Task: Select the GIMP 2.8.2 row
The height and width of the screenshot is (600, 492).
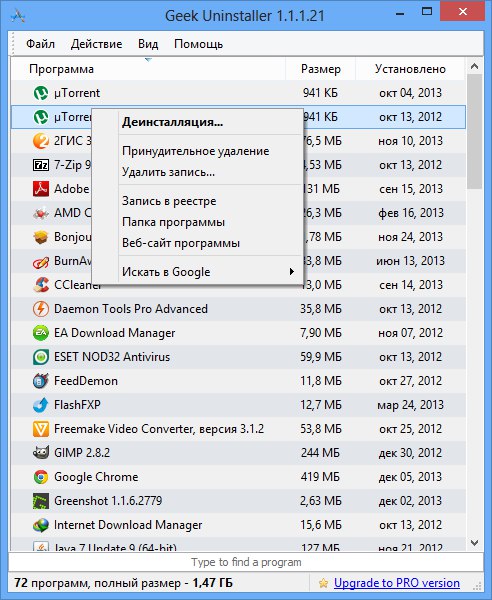Action: 238,453
